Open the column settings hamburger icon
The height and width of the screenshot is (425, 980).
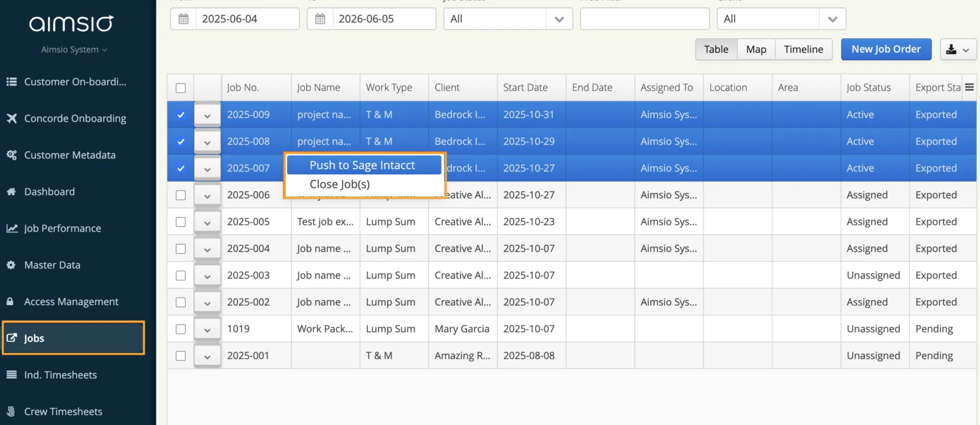pyautogui.click(x=969, y=87)
